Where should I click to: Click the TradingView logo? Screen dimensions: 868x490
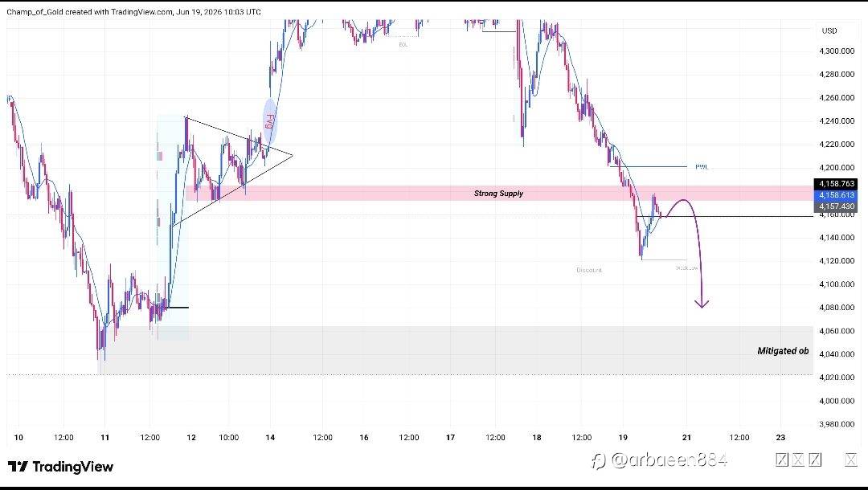click(x=61, y=467)
